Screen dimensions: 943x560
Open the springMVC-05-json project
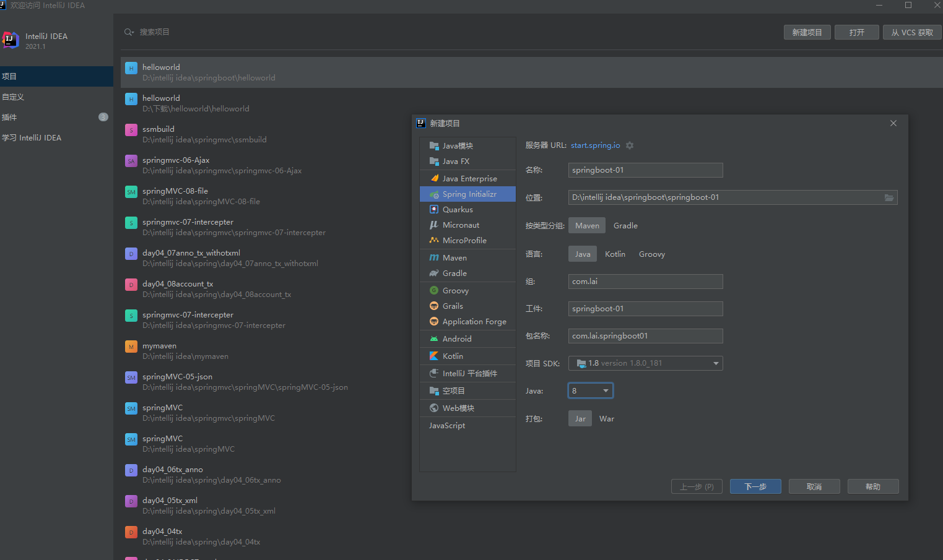point(266,382)
